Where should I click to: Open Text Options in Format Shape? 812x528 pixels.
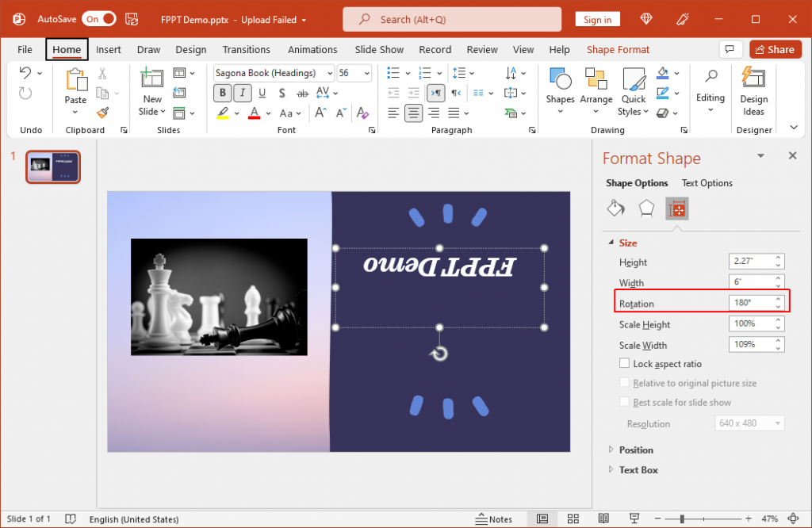[x=707, y=183]
